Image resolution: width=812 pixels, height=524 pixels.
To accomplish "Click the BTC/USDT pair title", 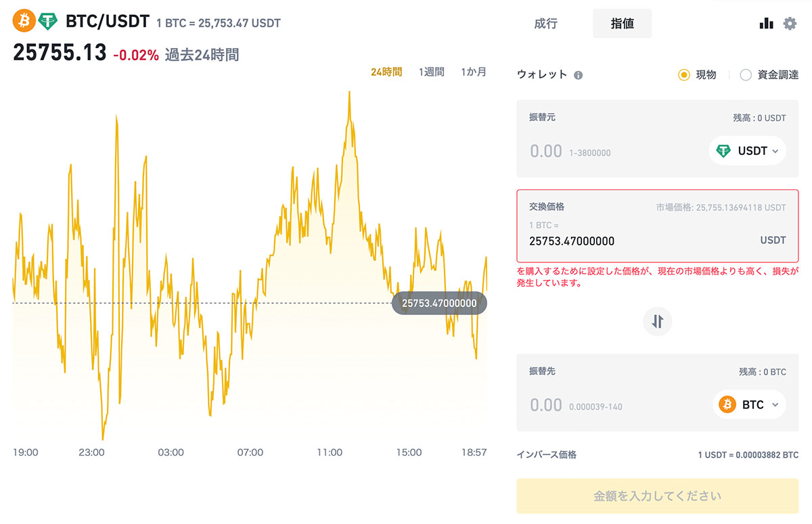I will (108, 22).
